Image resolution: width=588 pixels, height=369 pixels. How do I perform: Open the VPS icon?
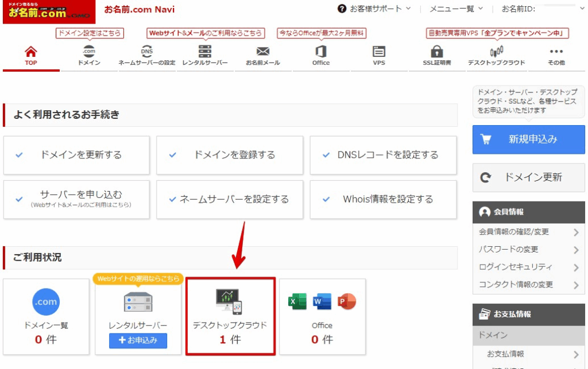click(379, 51)
